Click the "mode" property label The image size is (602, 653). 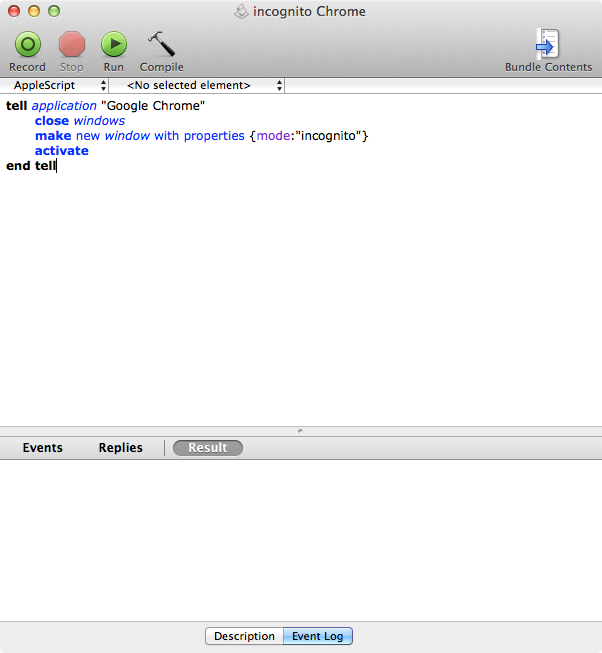click(273, 136)
